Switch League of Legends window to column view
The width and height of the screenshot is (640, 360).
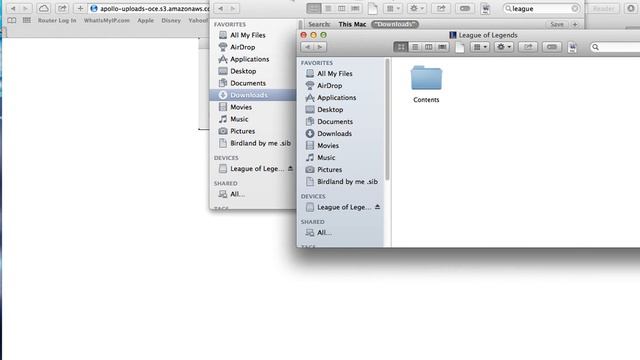(x=429, y=47)
